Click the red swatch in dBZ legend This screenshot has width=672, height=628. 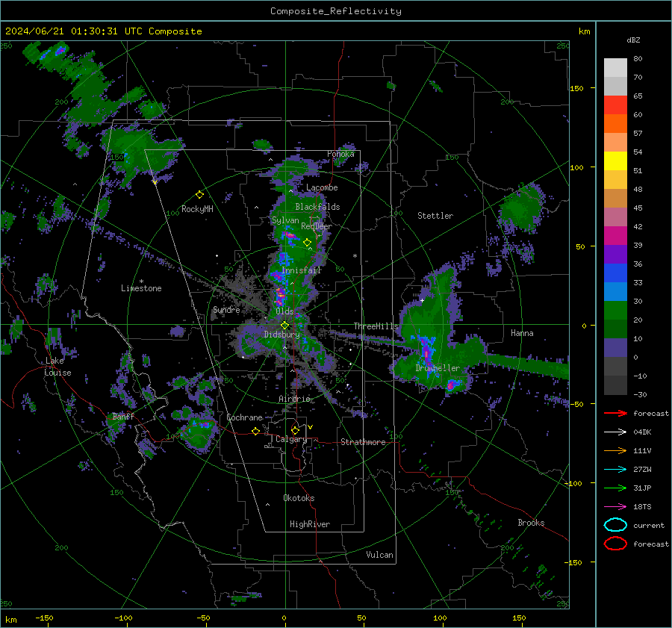click(615, 105)
